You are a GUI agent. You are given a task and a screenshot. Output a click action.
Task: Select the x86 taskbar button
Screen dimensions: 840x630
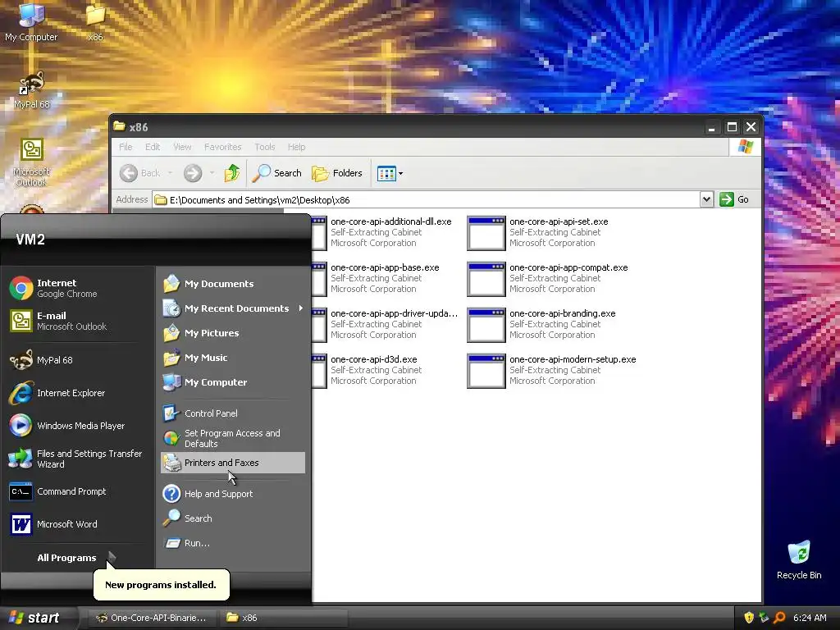(283, 618)
